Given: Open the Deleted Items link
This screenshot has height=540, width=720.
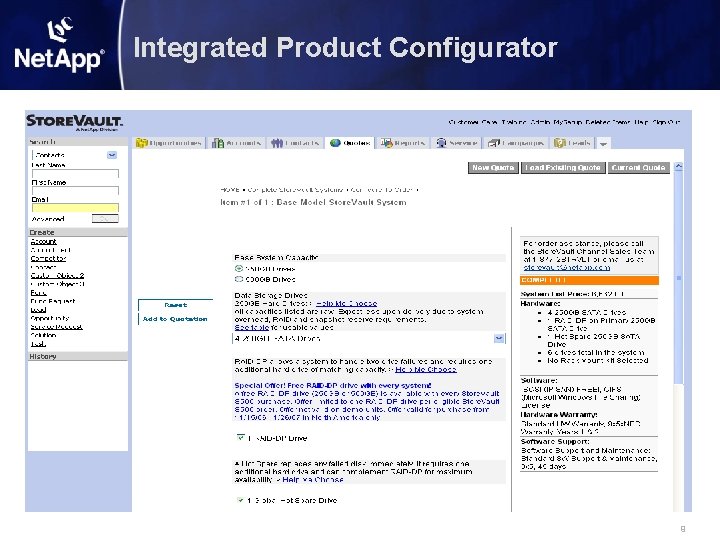Looking at the screenshot, I should 608,122.
